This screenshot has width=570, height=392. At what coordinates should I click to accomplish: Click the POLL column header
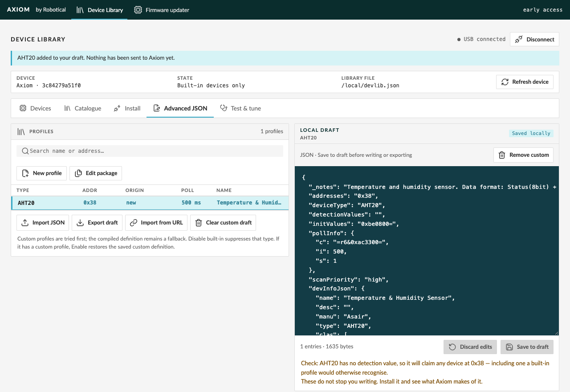pos(187,190)
